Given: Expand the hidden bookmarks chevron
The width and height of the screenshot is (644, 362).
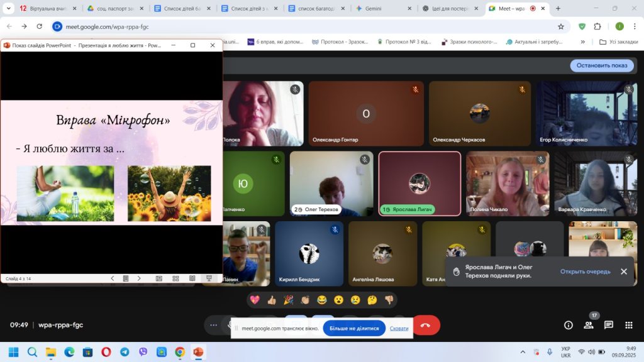Looking at the screenshot, I should (x=582, y=42).
